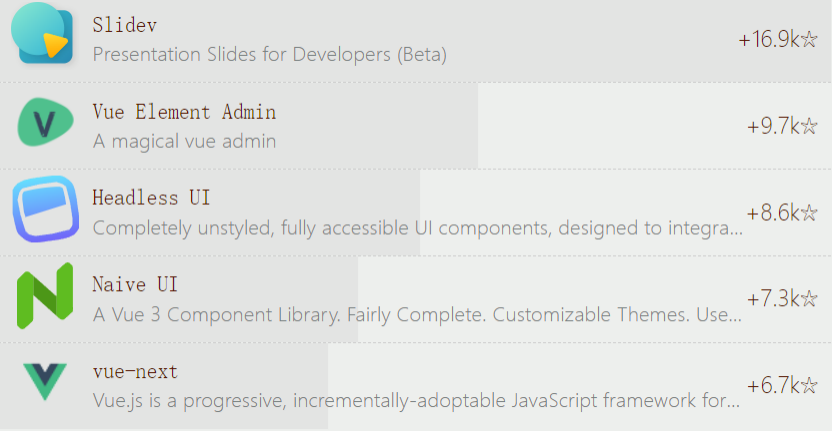Click the Naive UI green N logo
This screenshot has height=432, width=833.
coord(44,296)
